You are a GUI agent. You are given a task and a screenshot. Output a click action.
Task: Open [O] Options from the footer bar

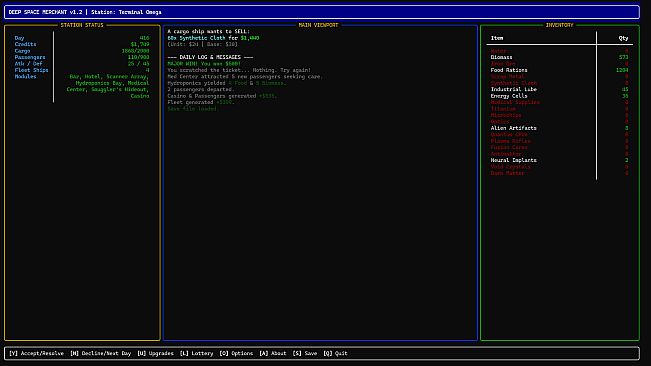236,353
